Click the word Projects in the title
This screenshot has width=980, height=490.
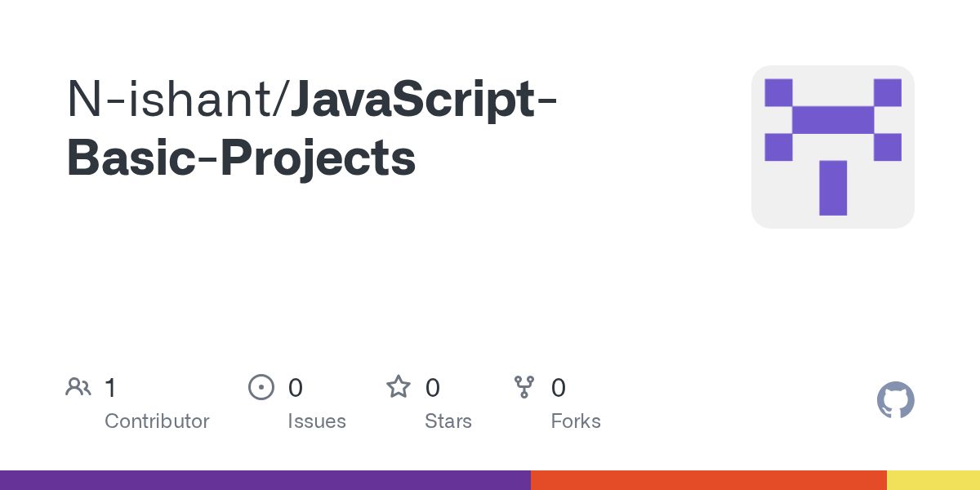[318, 159]
